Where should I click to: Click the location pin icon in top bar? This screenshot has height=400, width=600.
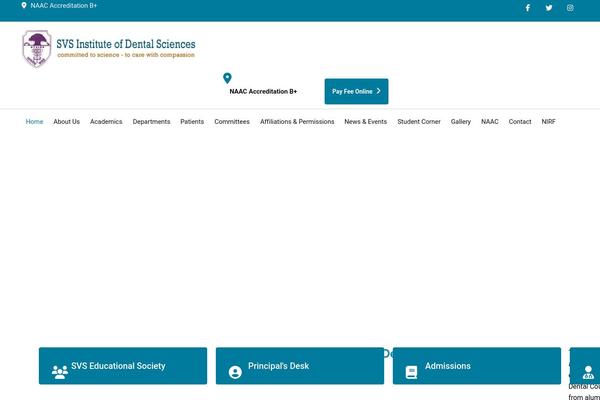tap(24, 5)
